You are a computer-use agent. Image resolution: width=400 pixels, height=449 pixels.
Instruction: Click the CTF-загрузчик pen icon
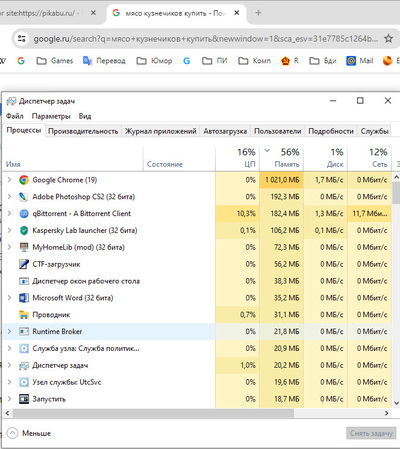tap(24, 264)
